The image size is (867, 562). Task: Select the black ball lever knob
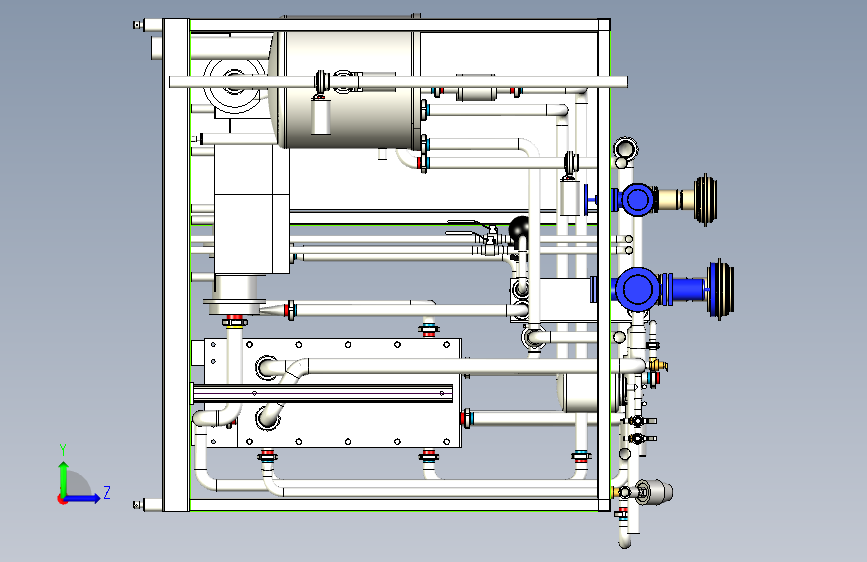pyautogui.click(x=519, y=228)
